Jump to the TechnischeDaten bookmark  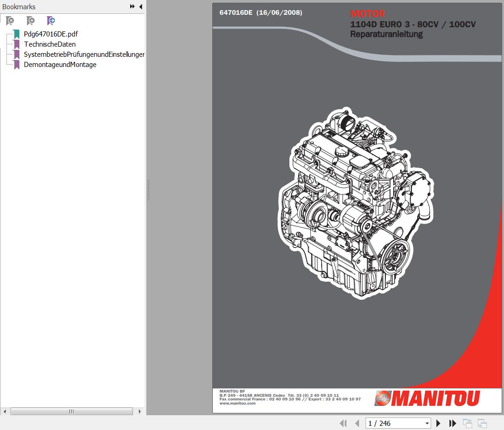tap(50, 44)
